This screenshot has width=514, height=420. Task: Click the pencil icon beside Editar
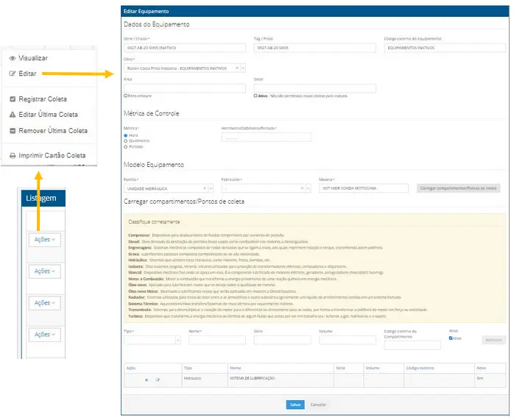coord(12,74)
